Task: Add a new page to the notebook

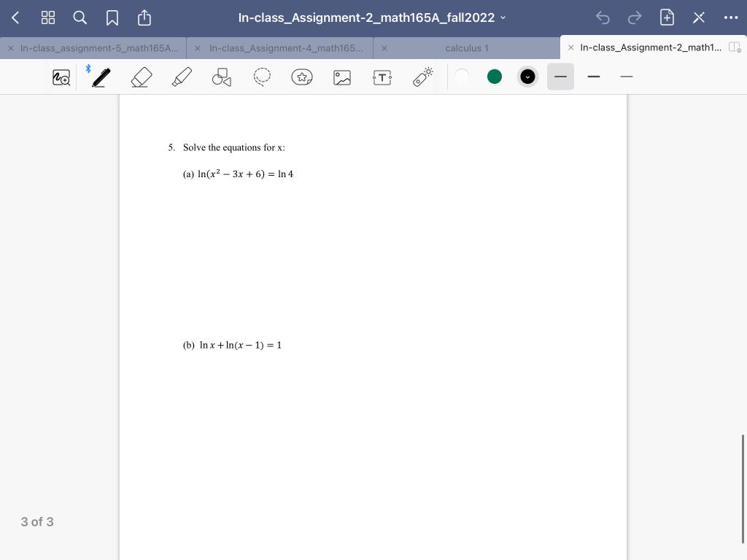Action: coord(667,17)
